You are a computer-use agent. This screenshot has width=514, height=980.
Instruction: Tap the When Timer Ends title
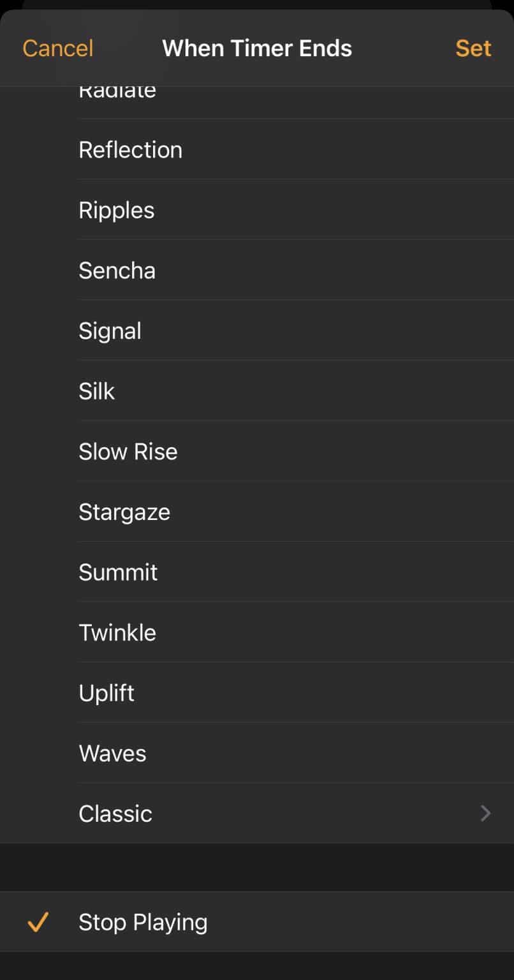[x=257, y=48]
